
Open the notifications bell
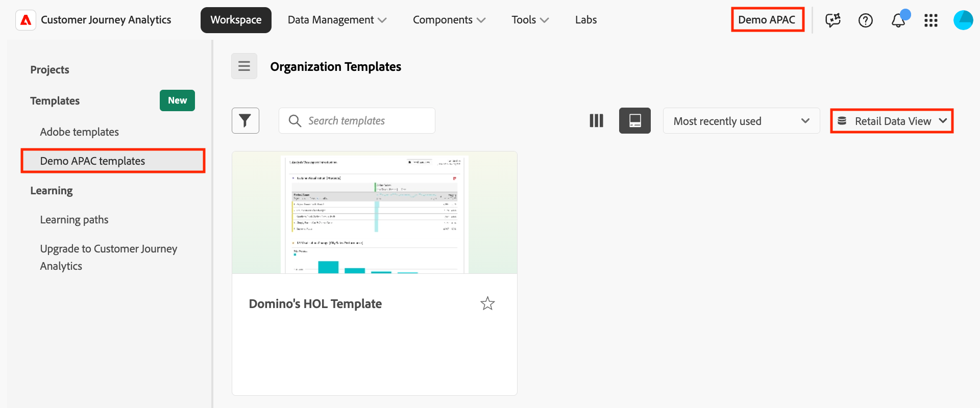tap(898, 20)
